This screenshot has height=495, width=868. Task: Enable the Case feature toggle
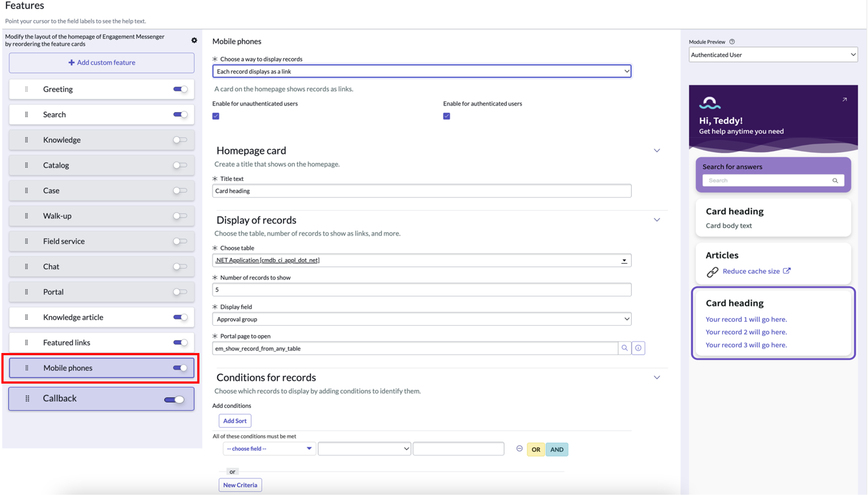(x=180, y=190)
